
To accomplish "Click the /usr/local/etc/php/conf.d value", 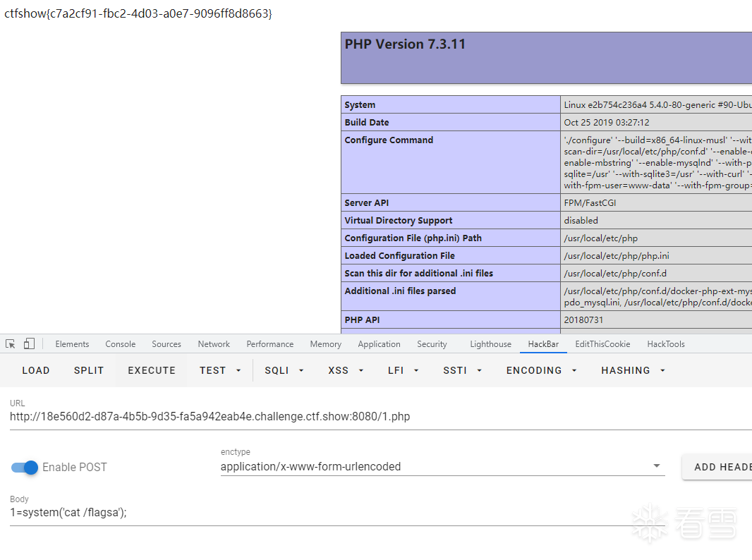I will point(615,273).
